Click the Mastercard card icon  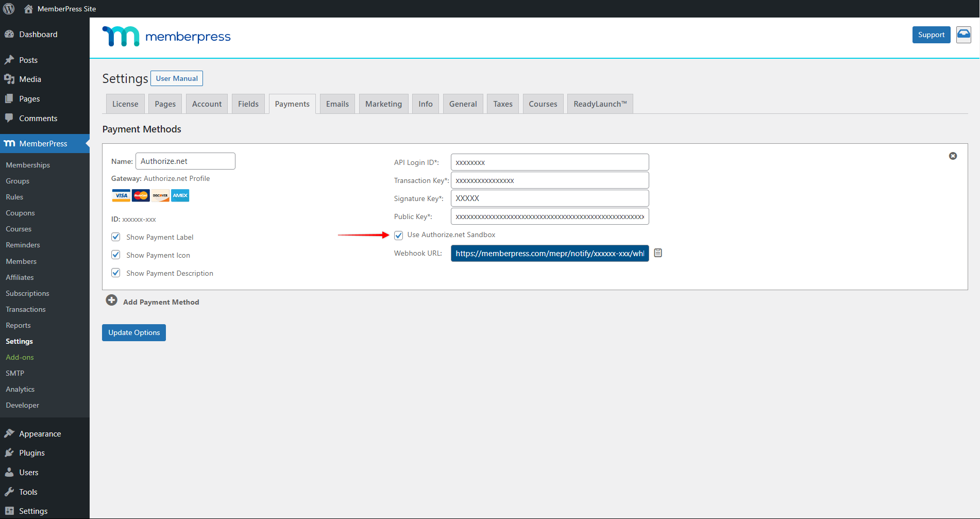[141, 195]
